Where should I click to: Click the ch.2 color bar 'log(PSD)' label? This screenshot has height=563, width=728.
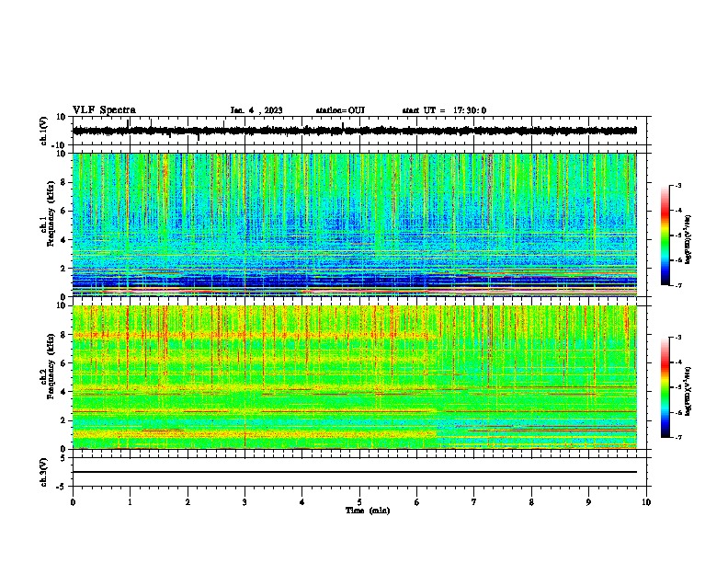[x=688, y=391]
